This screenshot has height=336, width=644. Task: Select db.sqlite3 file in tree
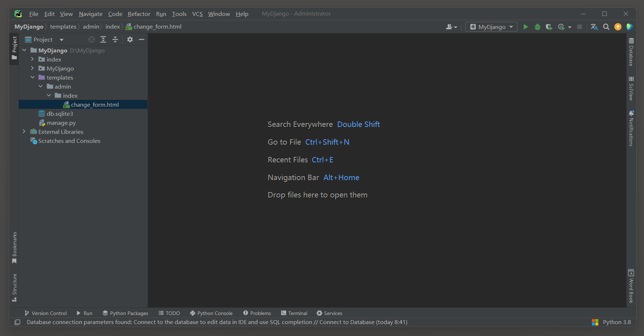83,114
